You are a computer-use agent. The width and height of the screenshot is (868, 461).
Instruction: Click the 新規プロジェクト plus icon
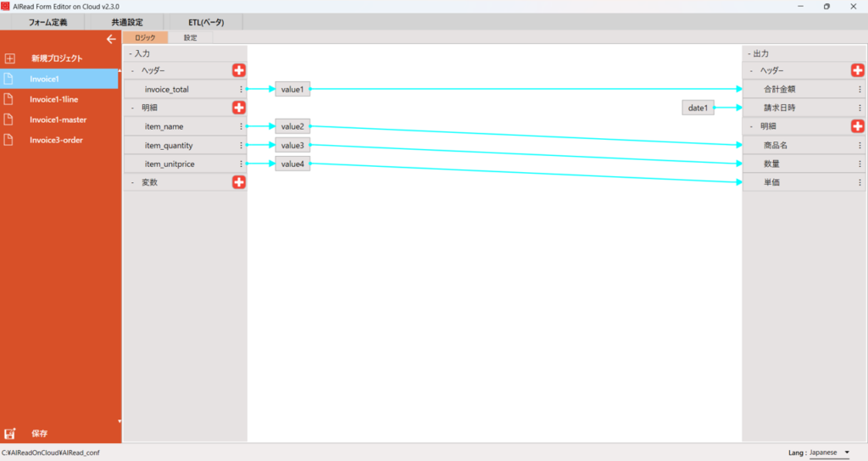point(10,58)
